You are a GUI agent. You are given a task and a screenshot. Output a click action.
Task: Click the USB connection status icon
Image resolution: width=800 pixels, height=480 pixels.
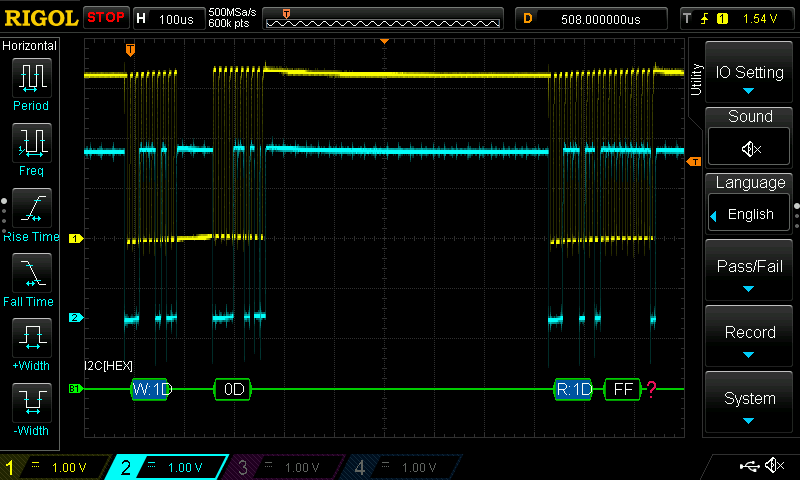pos(749,466)
